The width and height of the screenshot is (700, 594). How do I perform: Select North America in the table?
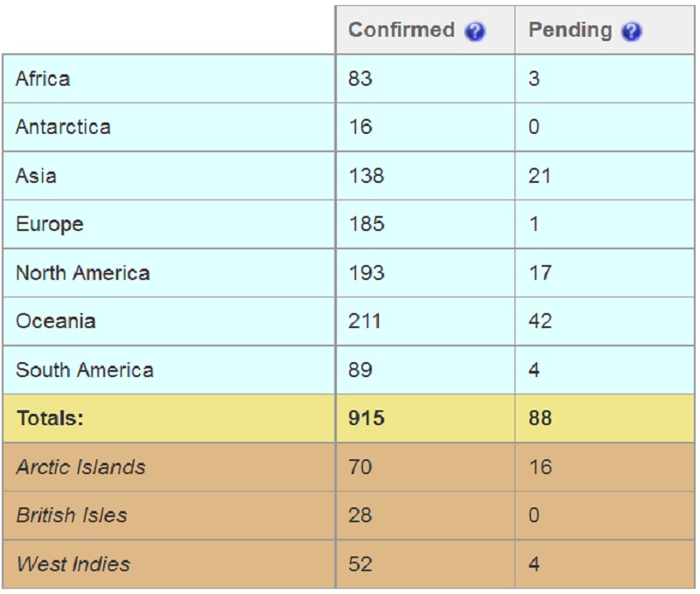point(82,273)
